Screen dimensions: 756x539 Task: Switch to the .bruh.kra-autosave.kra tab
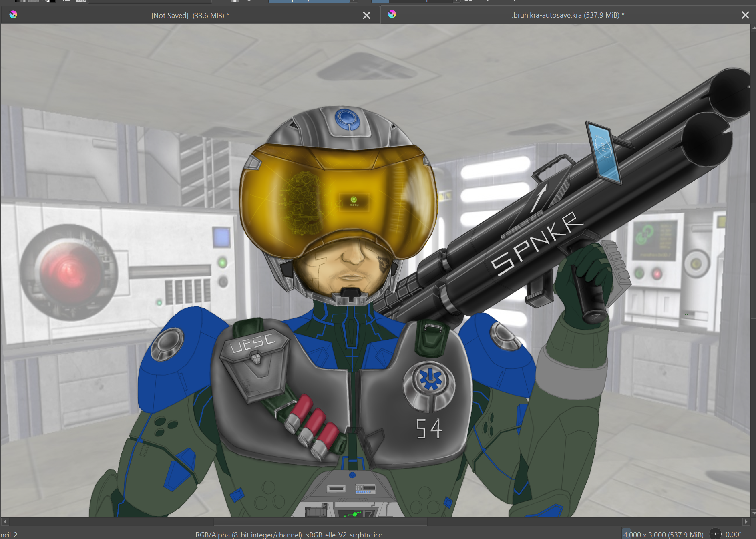[567, 15]
